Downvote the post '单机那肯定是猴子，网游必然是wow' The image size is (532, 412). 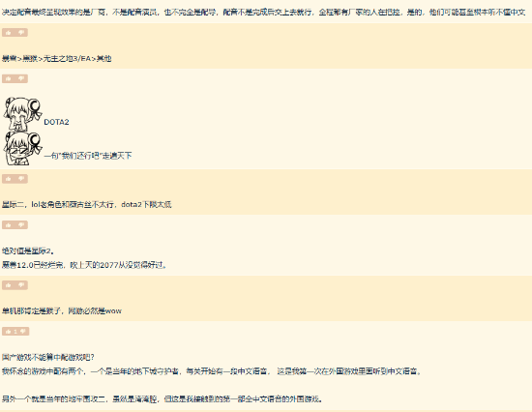(x=21, y=285)
